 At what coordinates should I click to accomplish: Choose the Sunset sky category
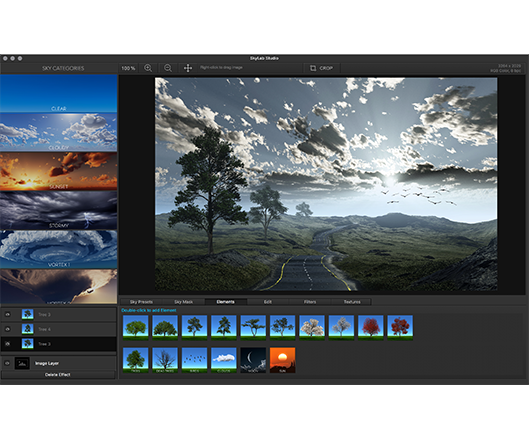click(59, 171)
